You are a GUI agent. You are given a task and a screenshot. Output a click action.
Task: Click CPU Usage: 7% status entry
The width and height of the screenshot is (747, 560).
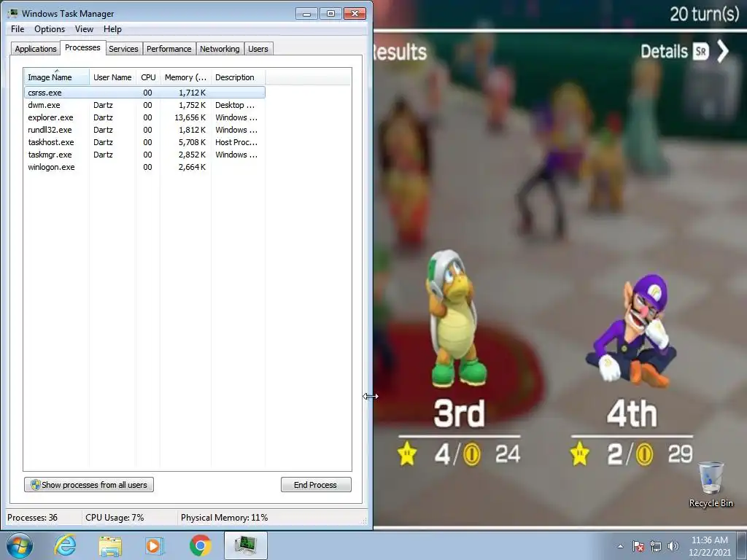[x=115, y=517]
